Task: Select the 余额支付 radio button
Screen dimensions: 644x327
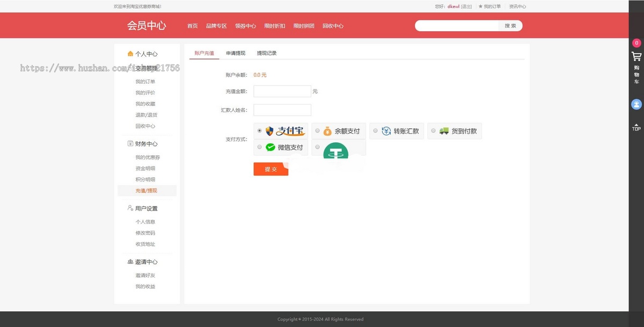Action: (317, 130)
